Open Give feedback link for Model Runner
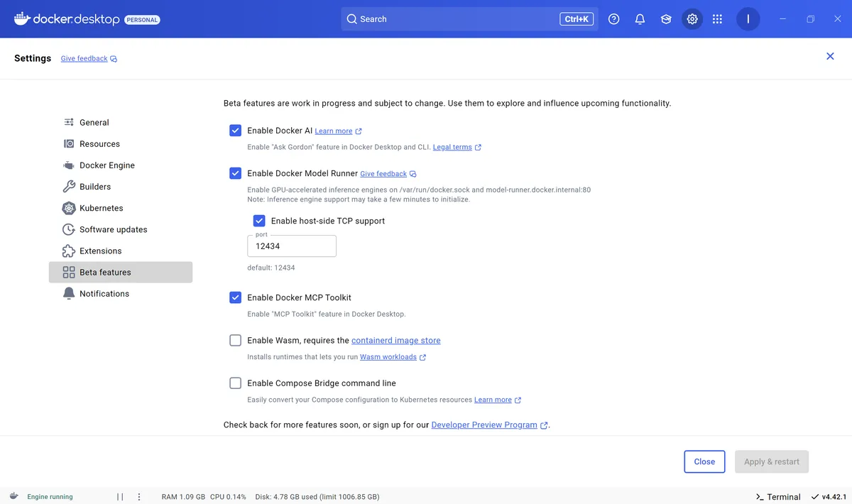Image resolution: width=852 pixels, height=504 pixels. coord(383,174)
